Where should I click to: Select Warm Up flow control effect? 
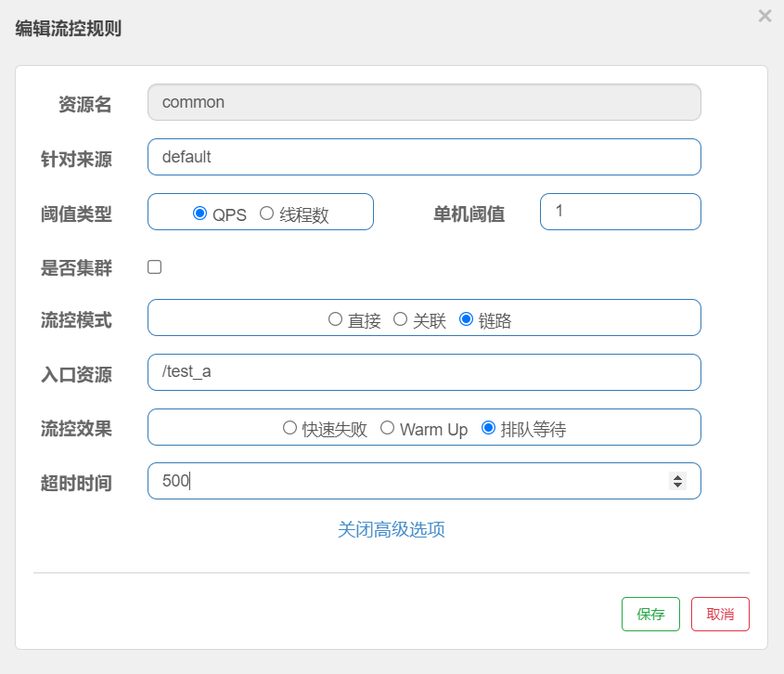(x=387, y=428)
